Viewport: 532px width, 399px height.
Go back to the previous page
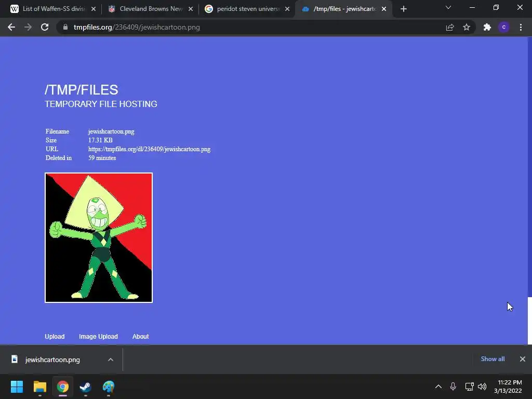11,27
